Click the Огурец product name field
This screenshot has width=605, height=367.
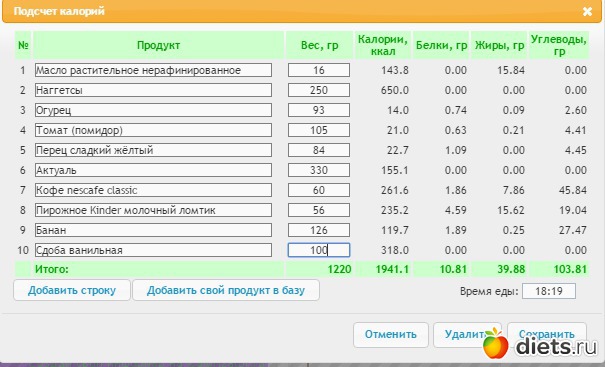(x=153, y=110)
